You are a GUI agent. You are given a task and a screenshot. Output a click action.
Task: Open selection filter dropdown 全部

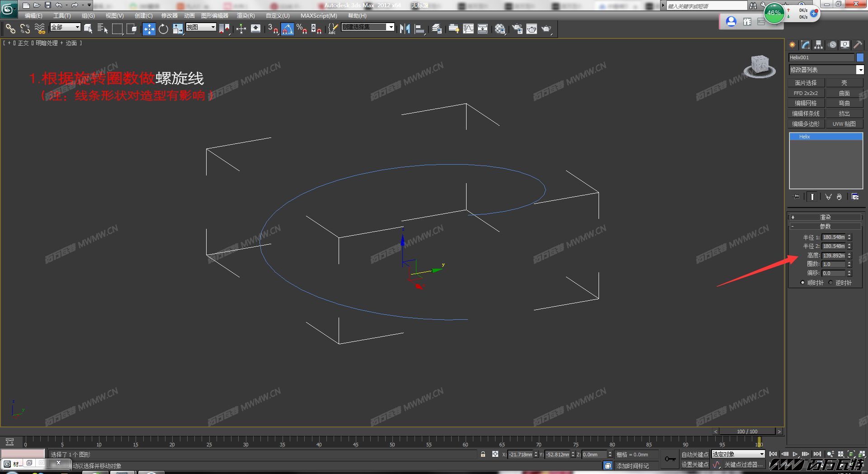pos(65,27)
